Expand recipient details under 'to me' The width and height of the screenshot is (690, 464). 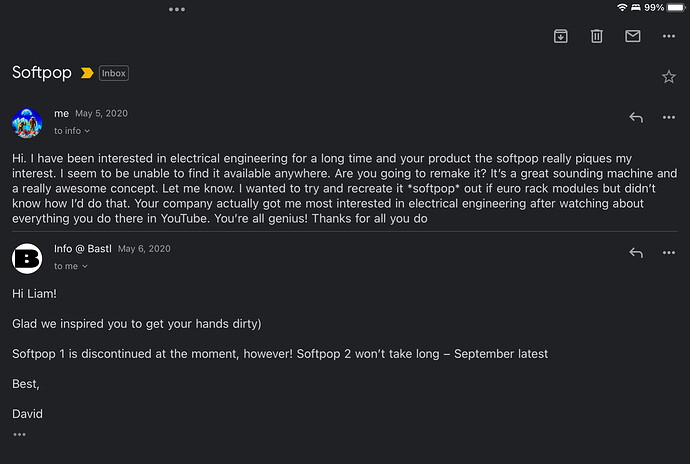click(x=70, y=266)
